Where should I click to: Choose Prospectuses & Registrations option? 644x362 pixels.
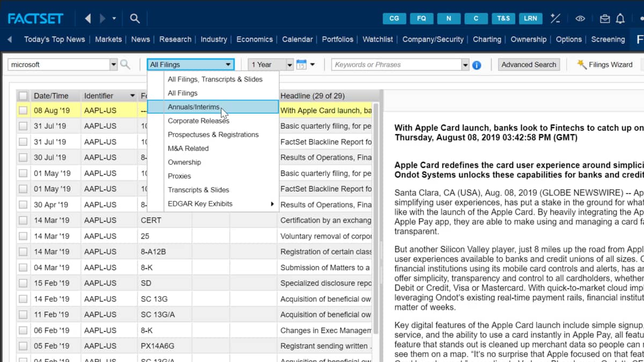pos(213,135)
